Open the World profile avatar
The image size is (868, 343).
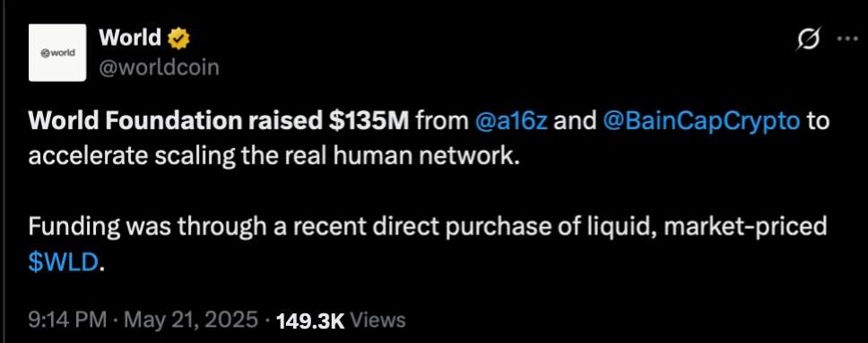click(x=57, y=53)
